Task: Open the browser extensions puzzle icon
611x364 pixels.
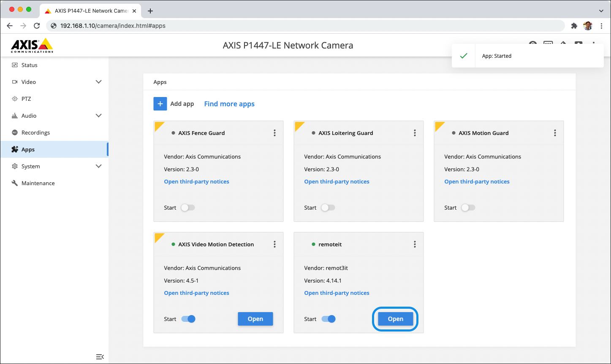Action: [x=574, y=26]
